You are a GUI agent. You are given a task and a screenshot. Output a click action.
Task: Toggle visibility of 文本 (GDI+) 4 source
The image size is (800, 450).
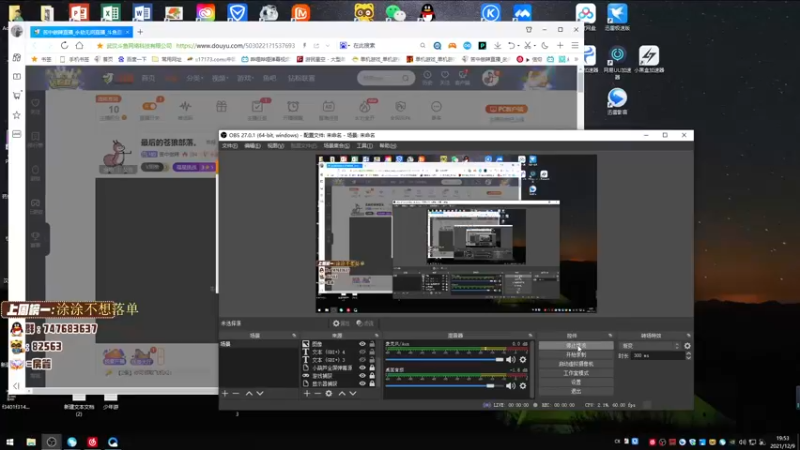coord(362,352)
